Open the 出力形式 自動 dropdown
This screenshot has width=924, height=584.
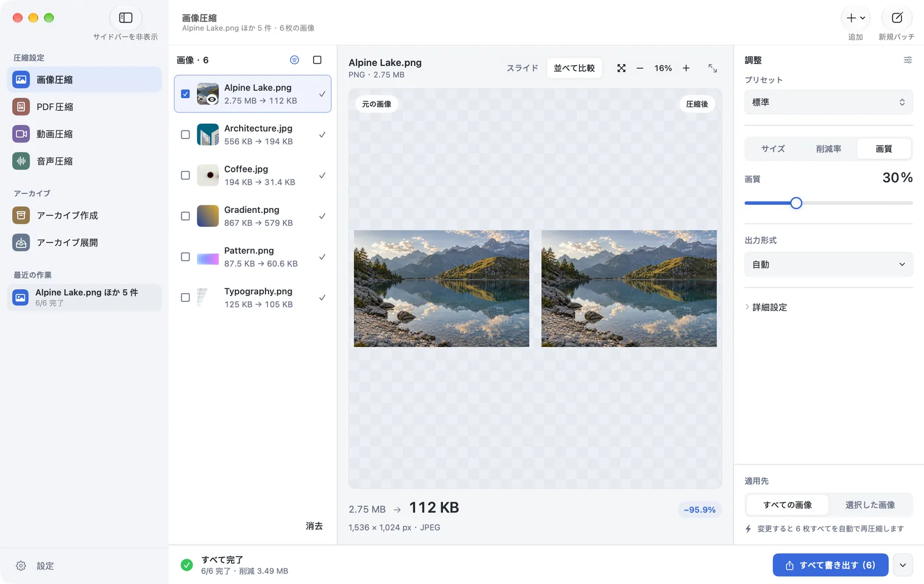point(829,264)
